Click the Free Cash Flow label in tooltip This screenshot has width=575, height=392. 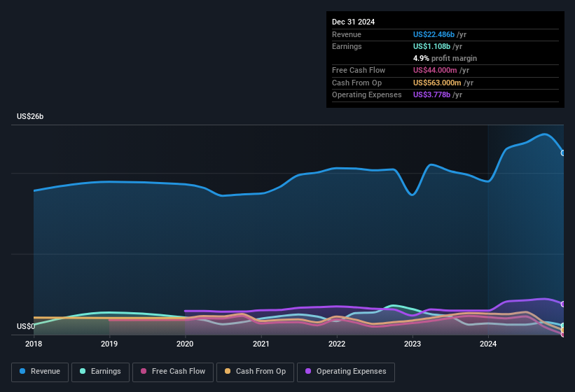[359, 70]
